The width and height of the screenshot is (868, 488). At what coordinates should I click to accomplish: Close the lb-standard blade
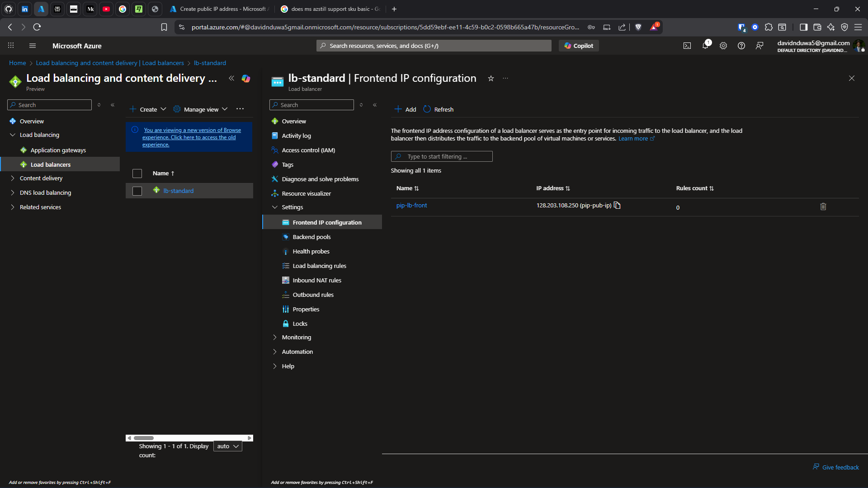pyautogui.click(x=852, y=78)
